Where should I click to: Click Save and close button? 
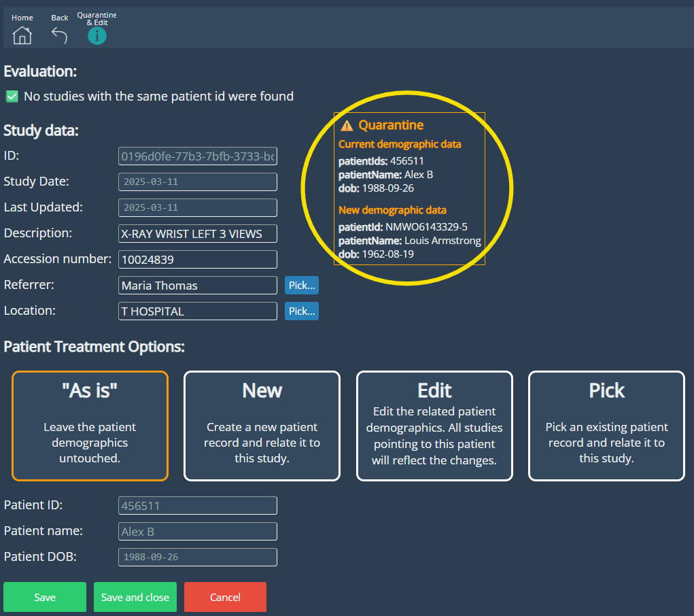(x=135, y=597)
